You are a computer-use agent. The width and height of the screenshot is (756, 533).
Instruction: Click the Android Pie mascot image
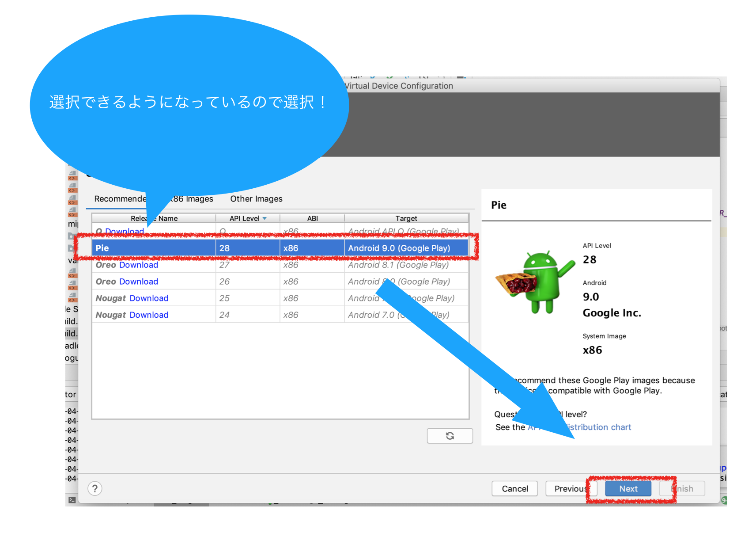pyautogui.click(x=535, y=282)
